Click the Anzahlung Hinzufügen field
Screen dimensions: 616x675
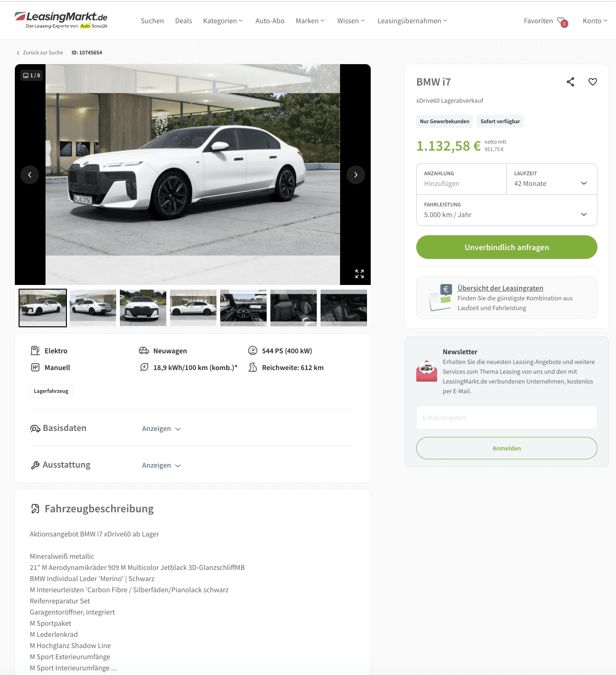(461, 179)
